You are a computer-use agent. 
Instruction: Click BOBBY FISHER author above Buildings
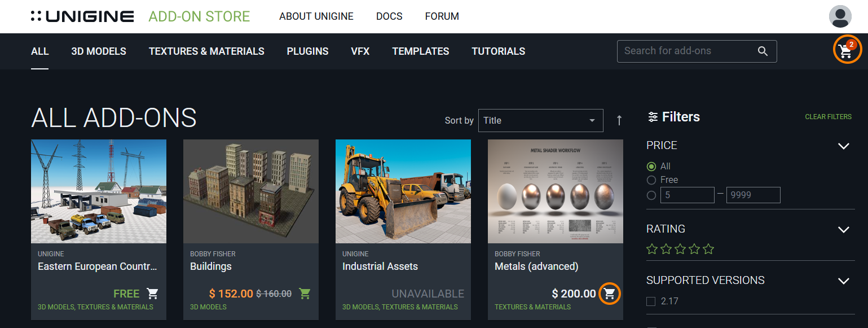click(213, 254)
